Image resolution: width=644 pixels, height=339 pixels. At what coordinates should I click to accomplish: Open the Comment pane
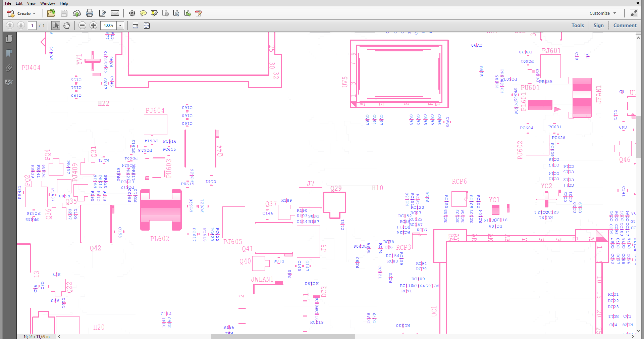(625, 25)
